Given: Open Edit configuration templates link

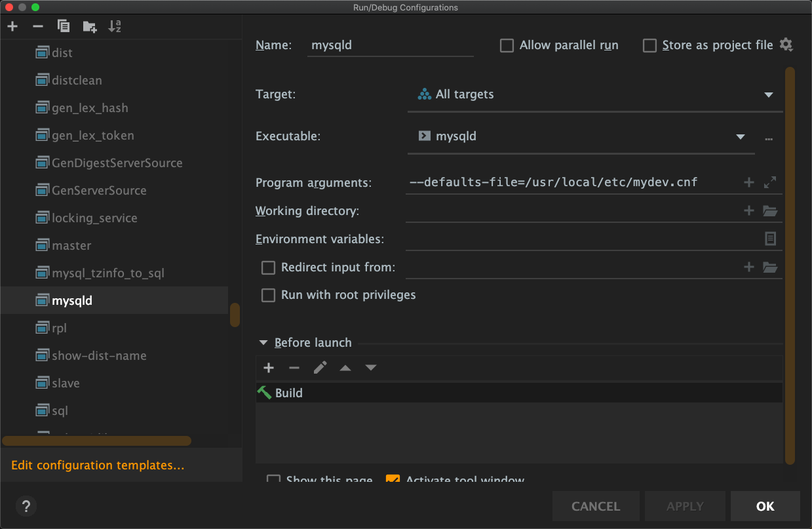Looking at the screenshot, I should tap(98, 465).
